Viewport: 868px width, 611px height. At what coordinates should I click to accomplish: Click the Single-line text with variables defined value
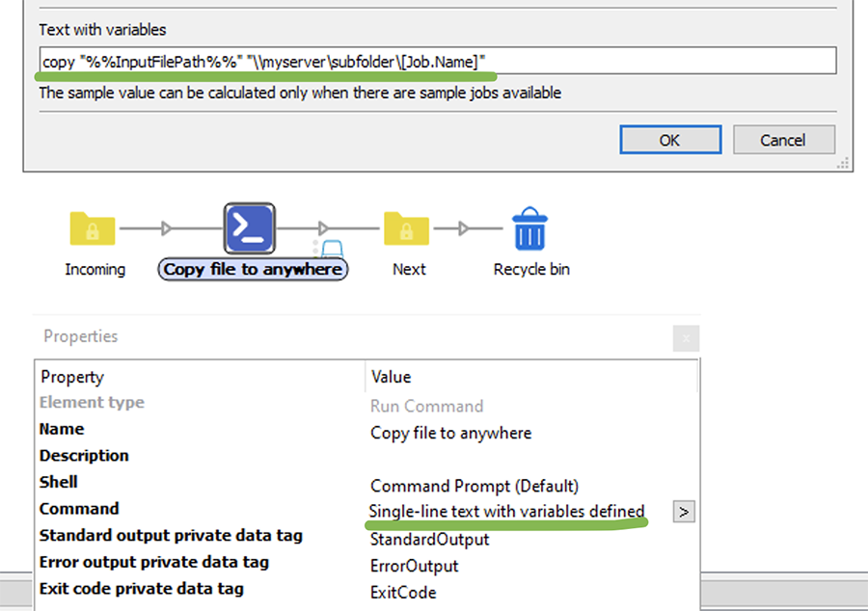pos(506,511)
